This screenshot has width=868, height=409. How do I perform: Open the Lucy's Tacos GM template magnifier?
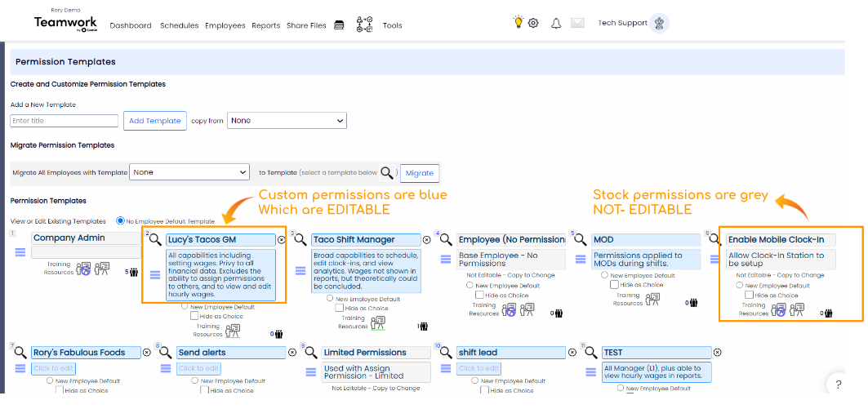(x=156, y=240)
